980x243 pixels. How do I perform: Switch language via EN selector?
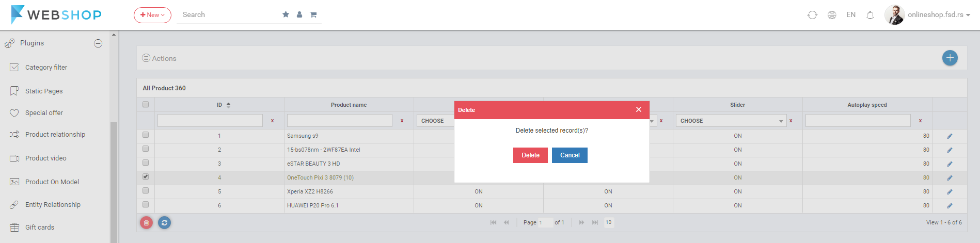pos(851,14)
